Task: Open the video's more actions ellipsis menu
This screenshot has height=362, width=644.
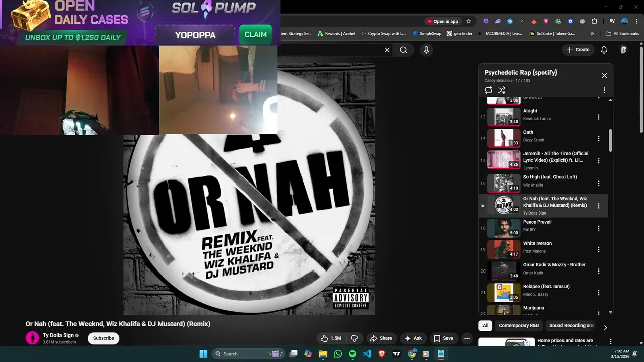Action: 467,338
